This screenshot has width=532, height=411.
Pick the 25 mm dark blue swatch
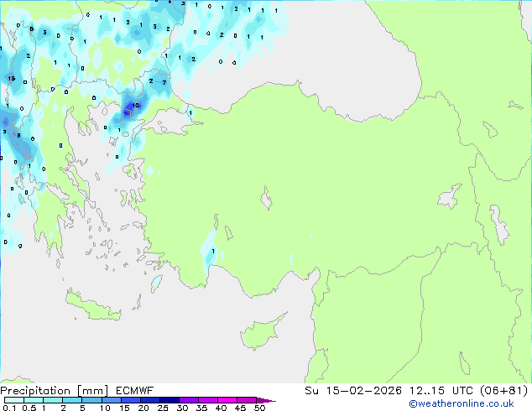(x=170, y=400)
